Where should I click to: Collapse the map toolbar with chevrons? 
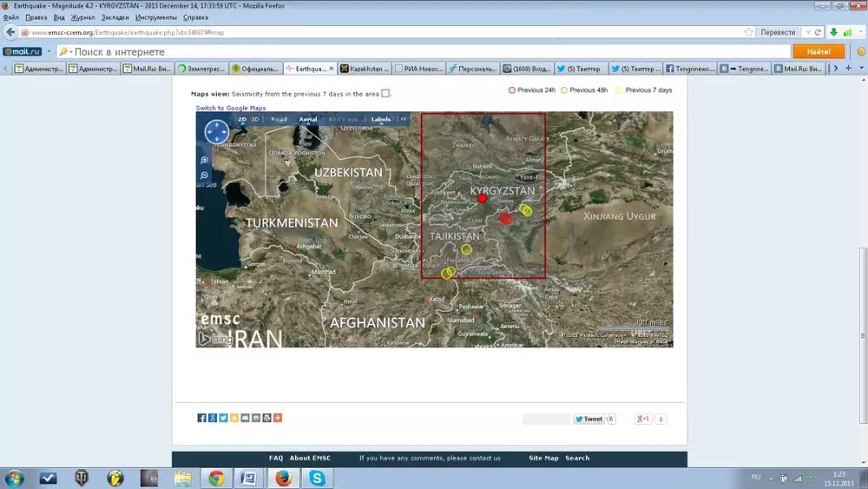[403, 119]
